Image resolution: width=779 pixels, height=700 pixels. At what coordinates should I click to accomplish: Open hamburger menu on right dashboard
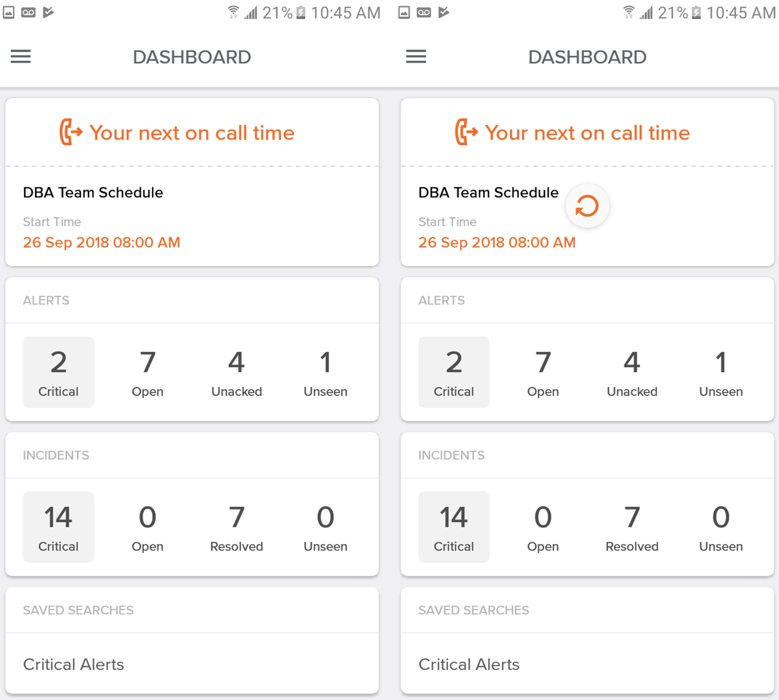[x=416, y=57]
